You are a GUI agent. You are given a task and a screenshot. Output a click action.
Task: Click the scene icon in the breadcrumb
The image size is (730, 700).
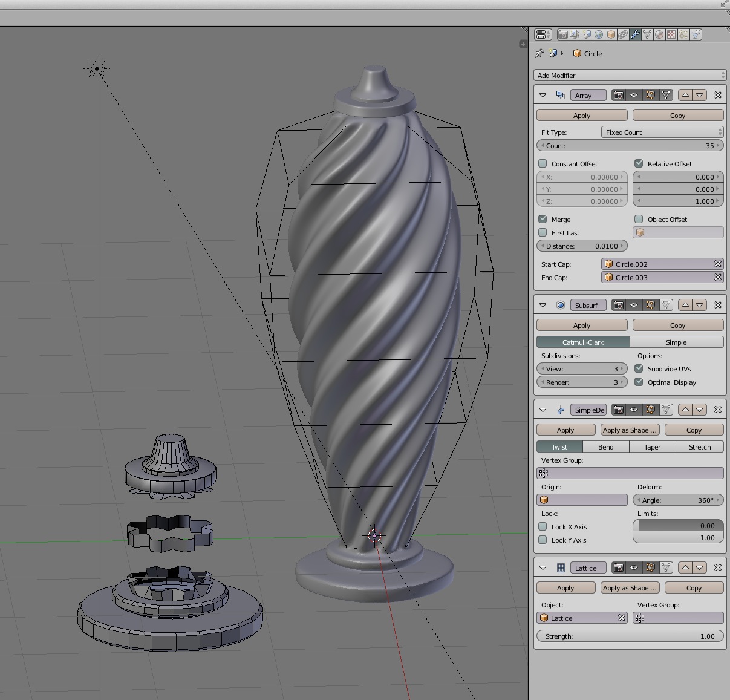coord(553,53)
